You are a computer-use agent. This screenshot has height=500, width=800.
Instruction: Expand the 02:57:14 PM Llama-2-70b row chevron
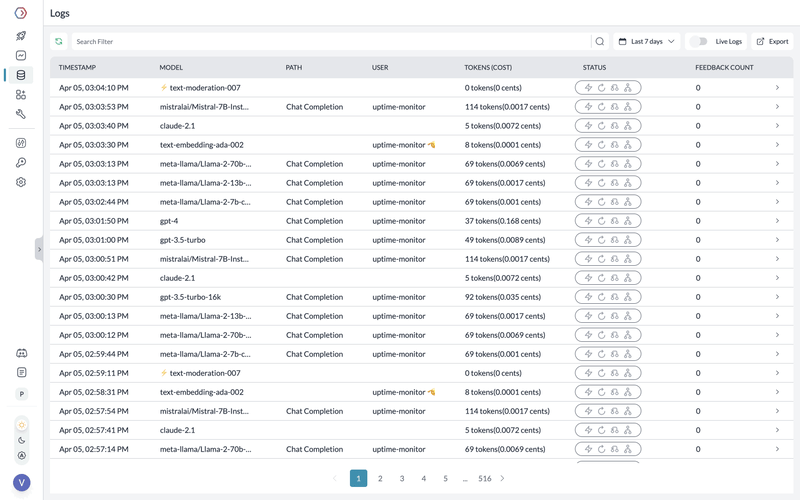[778, 449]
